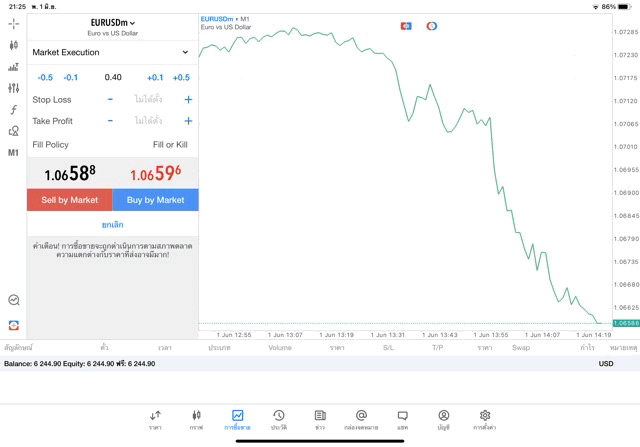Open the function indicators icon
Image resolution: width=640 pixels, height=447 pixels.
click(13, 109)
